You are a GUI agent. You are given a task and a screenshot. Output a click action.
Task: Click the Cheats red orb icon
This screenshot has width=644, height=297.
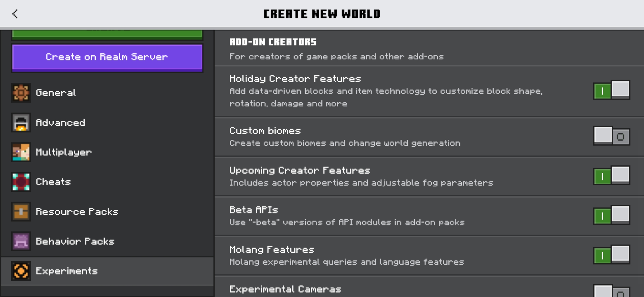tap(21, 182)
